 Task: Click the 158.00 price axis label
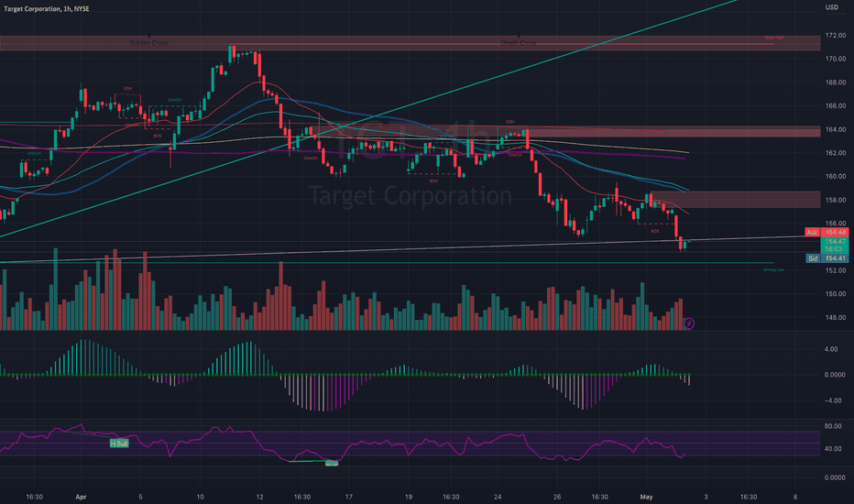(x=836, y=200)
